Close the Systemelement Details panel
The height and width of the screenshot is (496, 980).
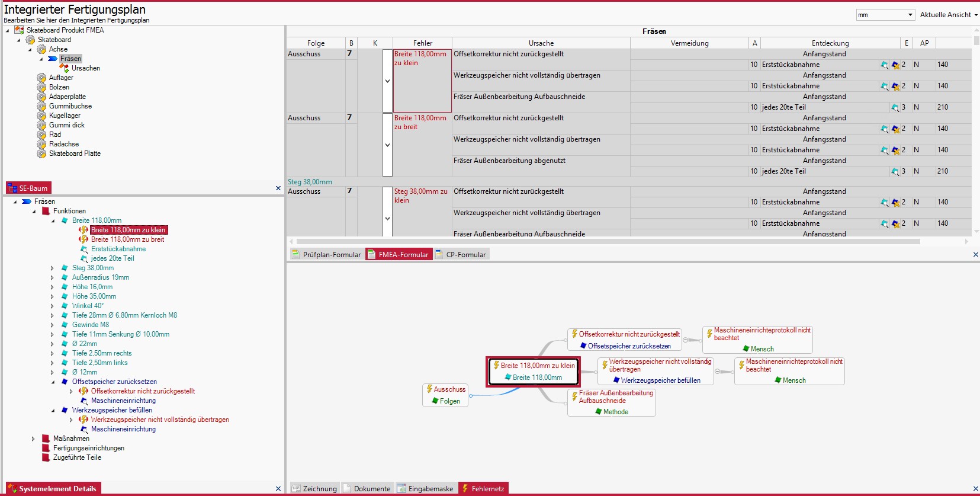pos(278,489)
